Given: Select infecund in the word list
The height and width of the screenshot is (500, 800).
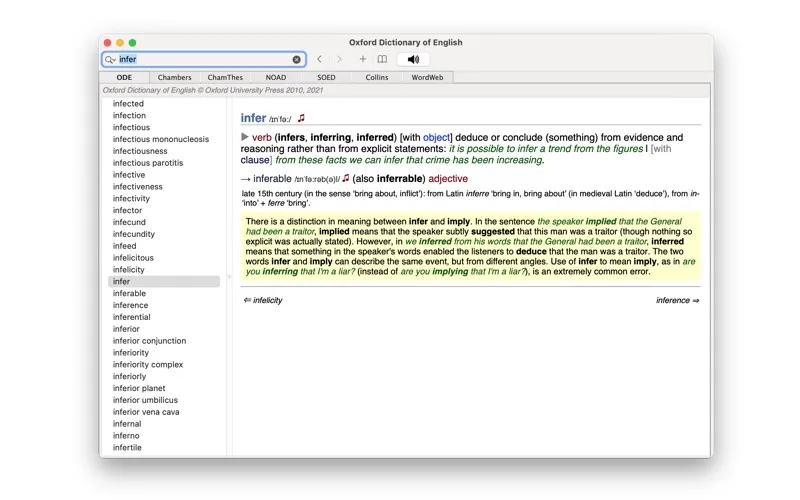Looking at the screenshot, I should (129, 222).
